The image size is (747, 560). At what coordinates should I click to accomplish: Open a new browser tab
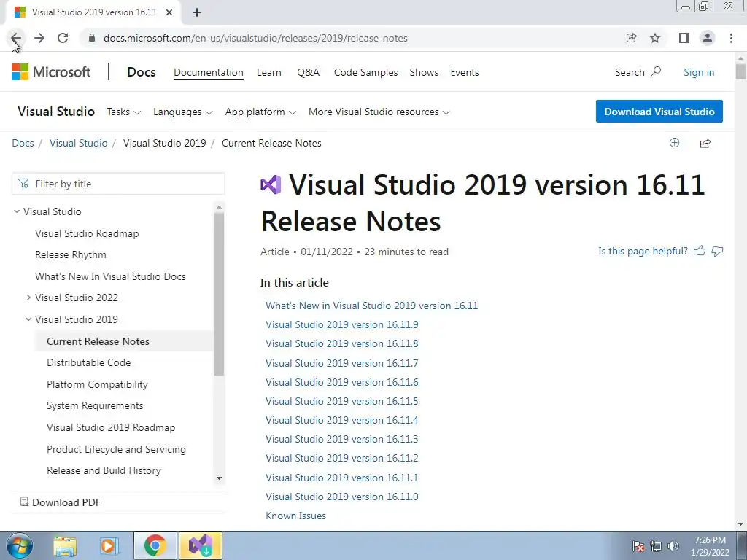(x=197, y=12)
